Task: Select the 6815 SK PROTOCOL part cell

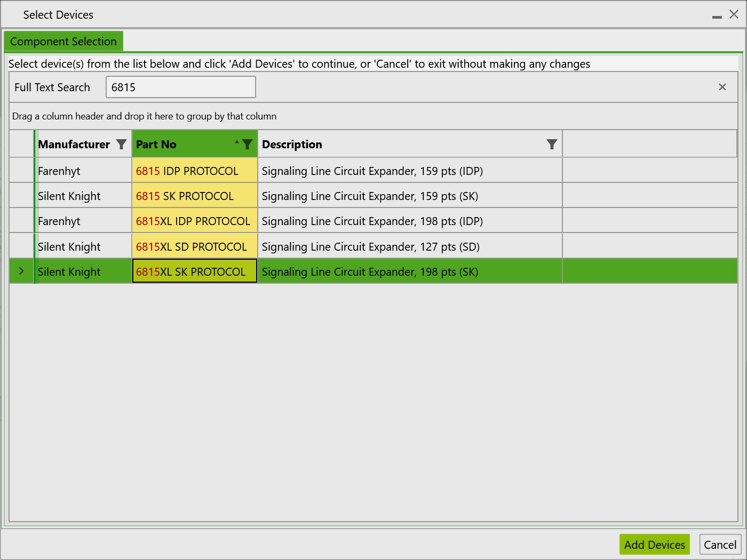Action: point(195,196)
